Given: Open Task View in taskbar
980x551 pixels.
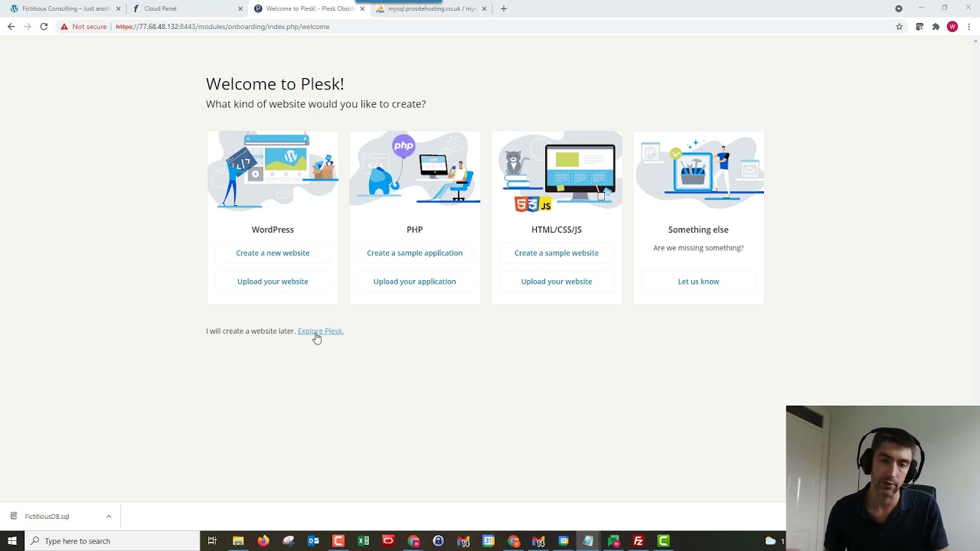Looking at the screenshot, I should pos(212,541).
